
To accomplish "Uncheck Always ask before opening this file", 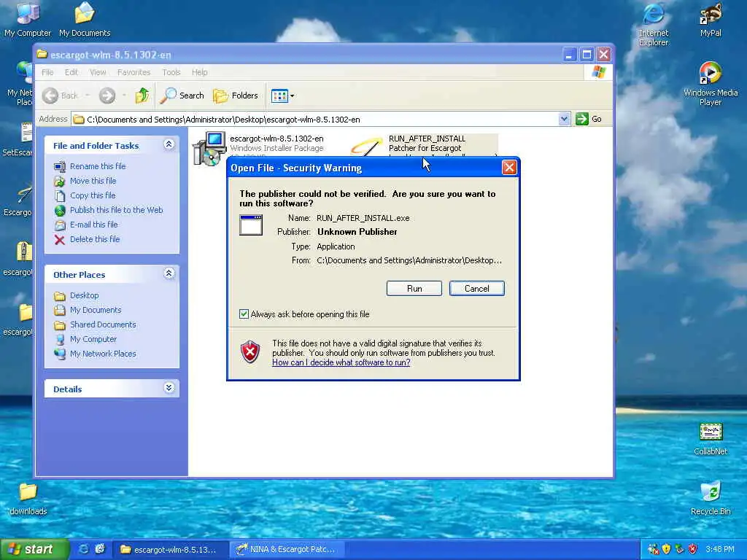I will (244, 314).
